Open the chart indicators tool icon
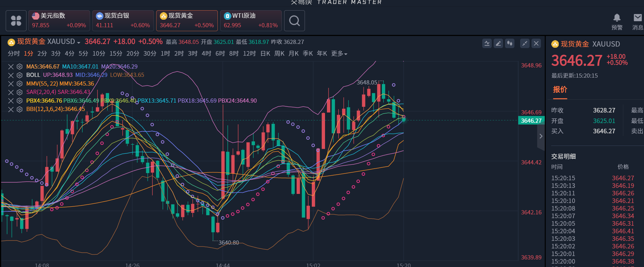This screenshot has width=644, height=267. click(x=487, y=44)
